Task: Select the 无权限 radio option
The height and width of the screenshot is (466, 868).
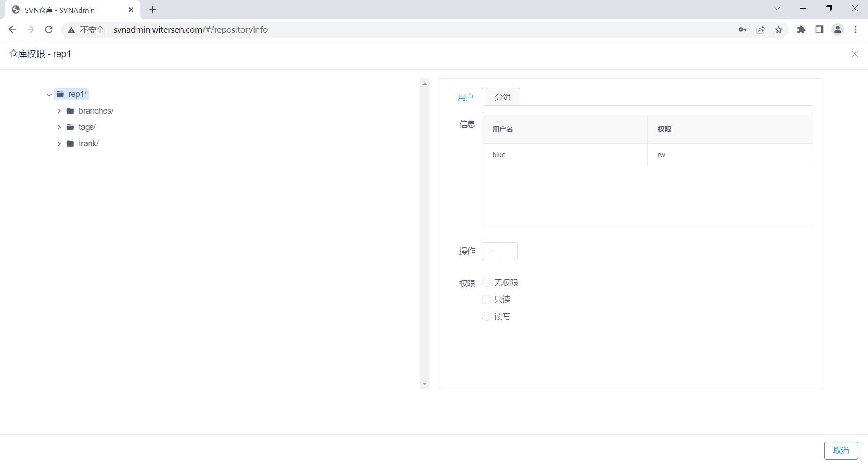Action: [486, 283]
